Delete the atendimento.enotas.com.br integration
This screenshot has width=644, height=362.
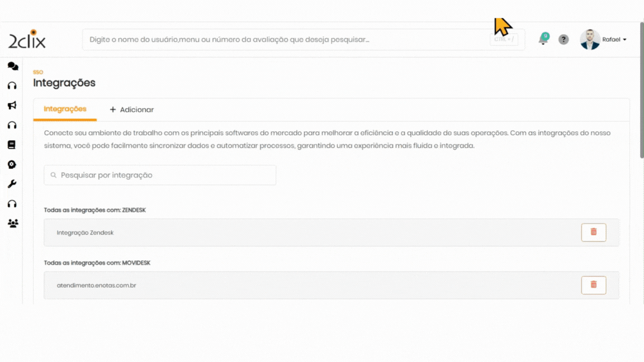click(593, 285)
